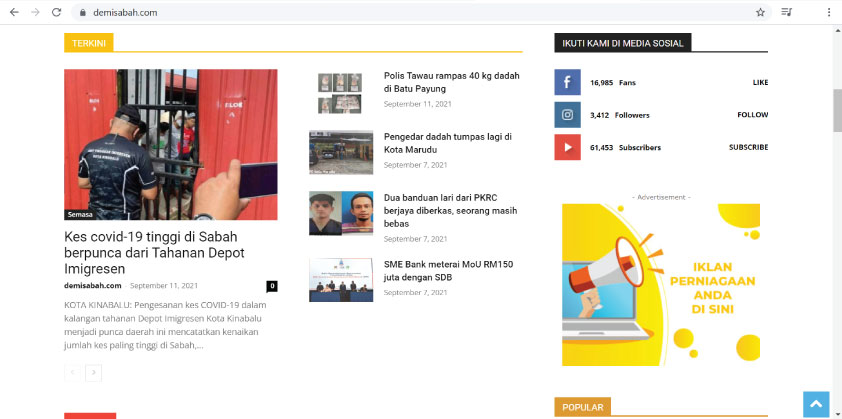Select the POPULAR section tab
842x419 pixels.
point(582,407)
